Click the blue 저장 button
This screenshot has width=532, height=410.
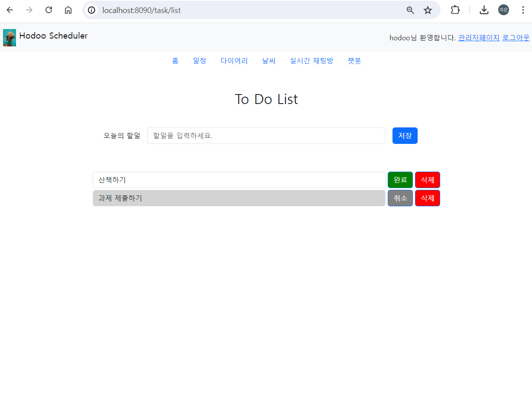(x=405, y=136)
